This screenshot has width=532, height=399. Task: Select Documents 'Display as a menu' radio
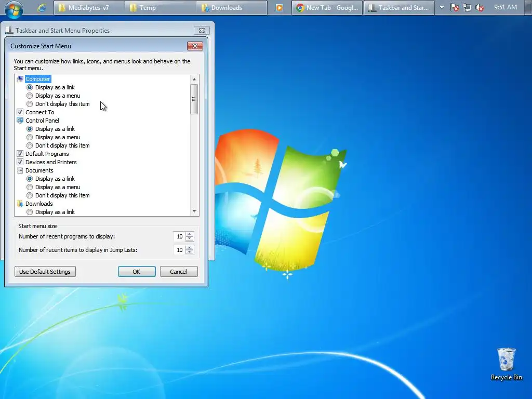tap(30, 187)
